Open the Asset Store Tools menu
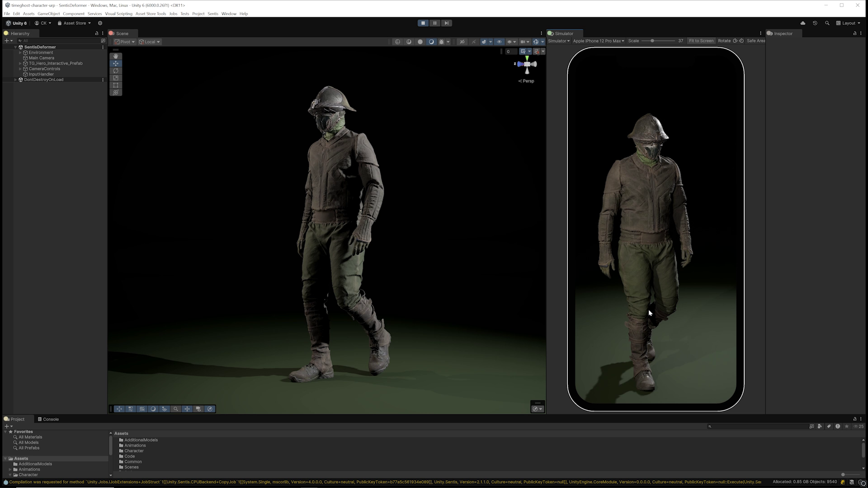 click(151, 14)
